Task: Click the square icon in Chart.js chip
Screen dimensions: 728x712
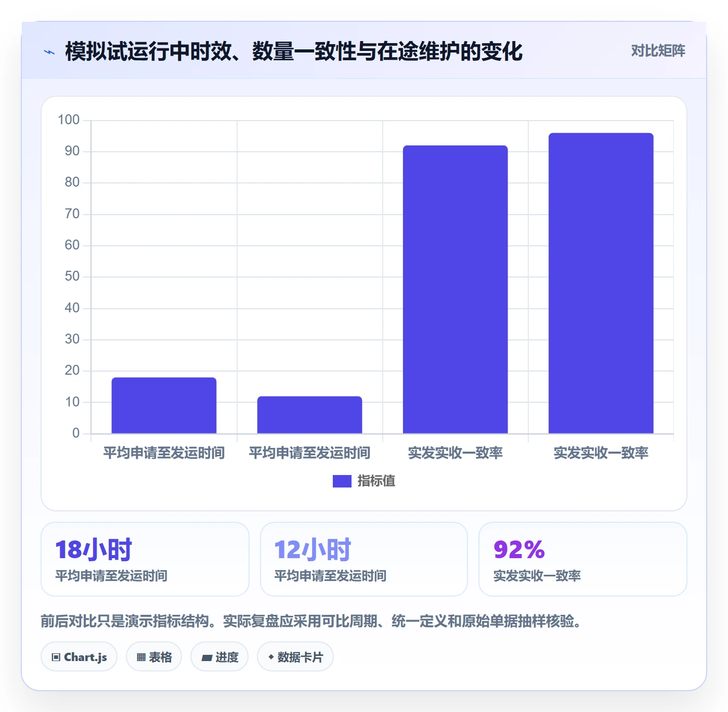Action: coord(56,657)
